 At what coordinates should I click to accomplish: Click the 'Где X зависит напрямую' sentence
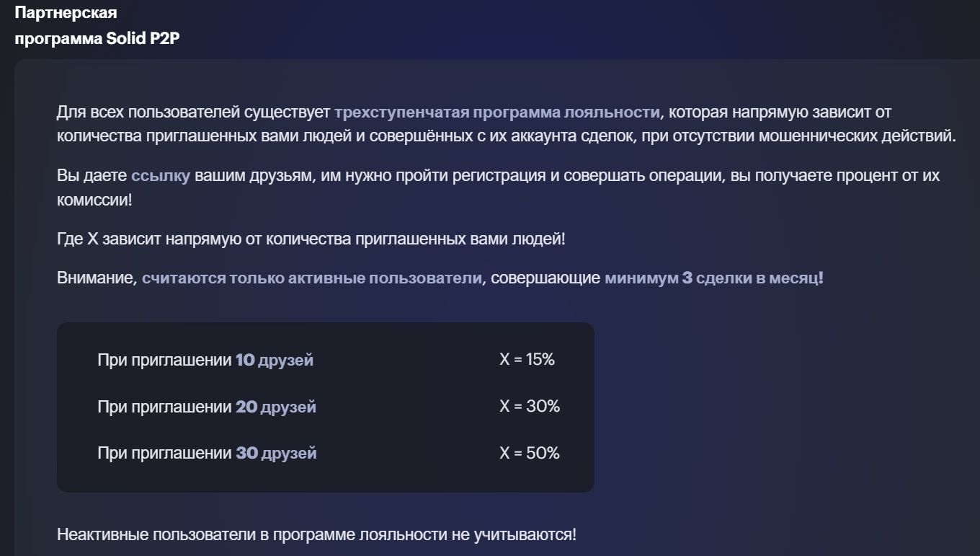click(311, 239)
